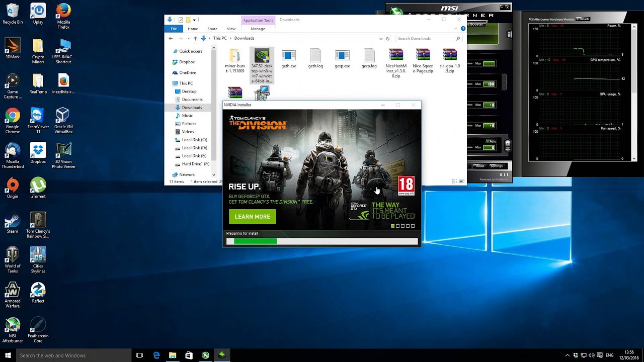Click the Afterburner value field showing 100
The width and height of the screenshot is (644, 362).
click(489, 84)
